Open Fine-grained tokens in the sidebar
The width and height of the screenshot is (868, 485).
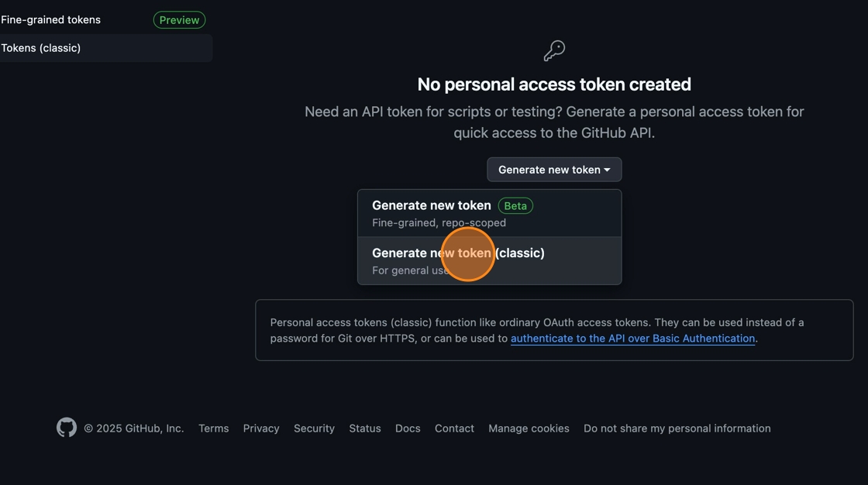coord(51,20)
